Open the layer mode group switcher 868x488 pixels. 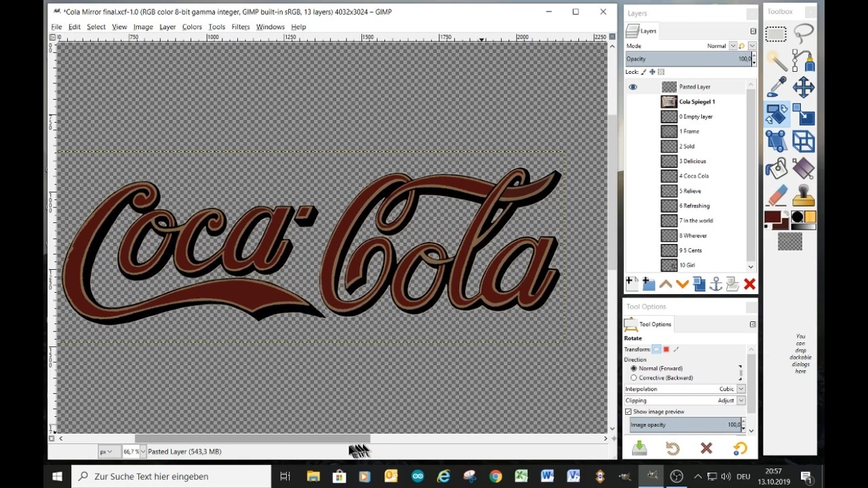pyautogui.click(x=752, y=46)
